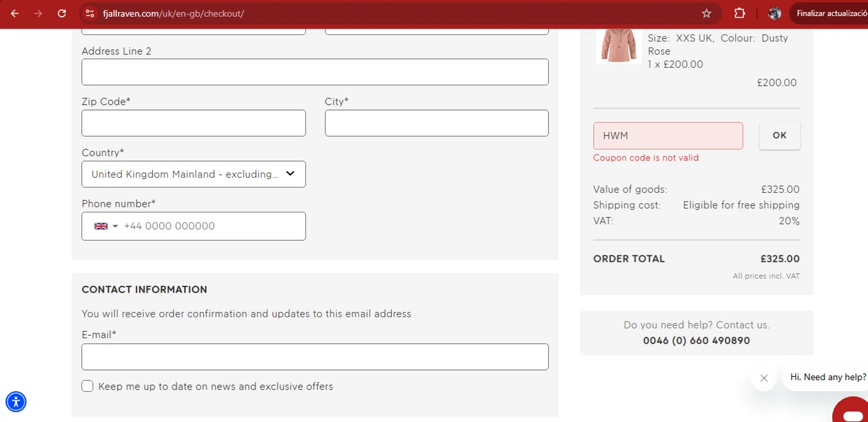Image resolution: width=868 pixels, height=422 pixels.
Task: Click the Eligible for free shipping text
Action: coord(741,205)
